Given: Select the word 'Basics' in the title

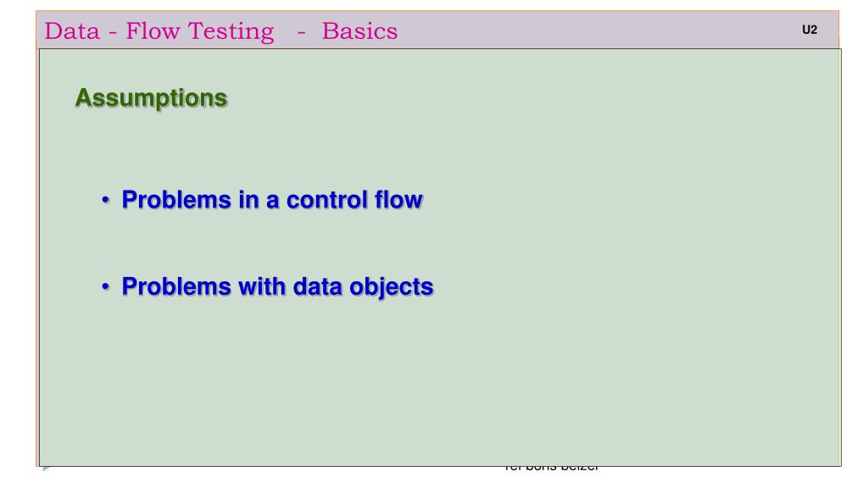Looking at the screenshot, I should point(359,31).
